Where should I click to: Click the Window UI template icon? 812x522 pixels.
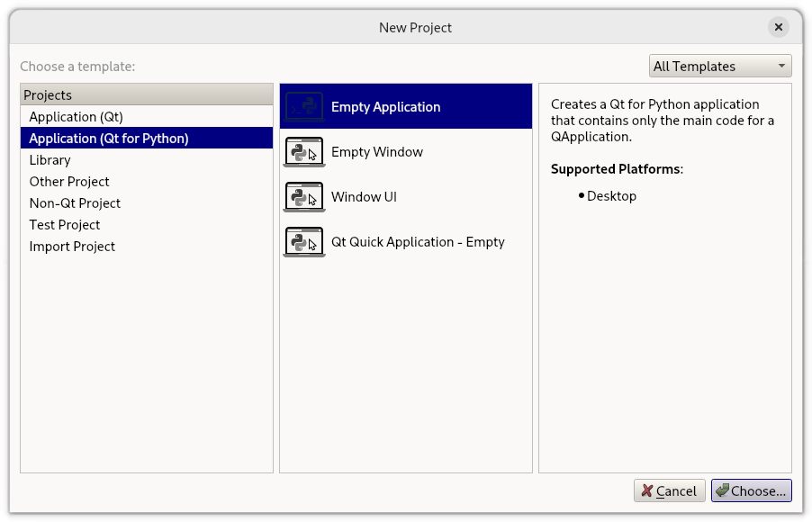[304, 196]
